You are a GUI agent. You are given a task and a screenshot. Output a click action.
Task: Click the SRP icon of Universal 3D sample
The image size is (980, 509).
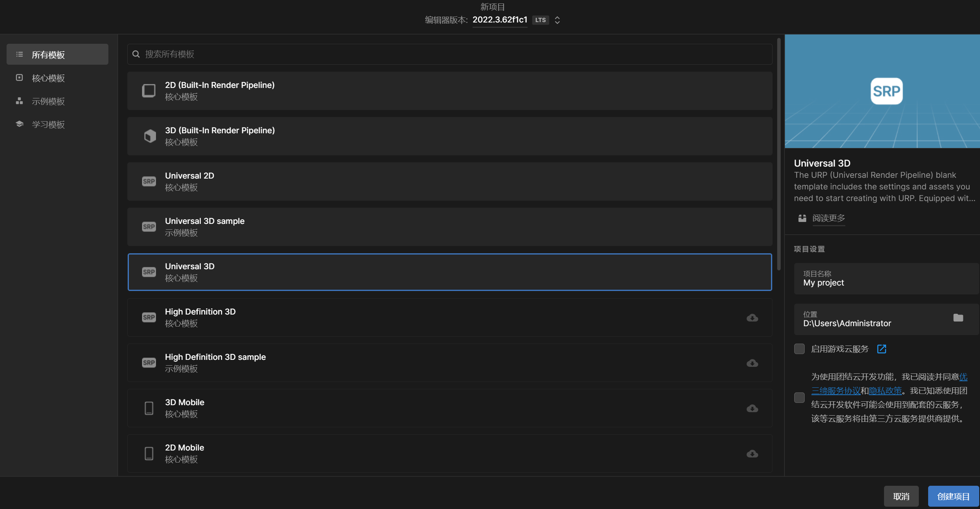pyautogui.click(x=149, y=227)
